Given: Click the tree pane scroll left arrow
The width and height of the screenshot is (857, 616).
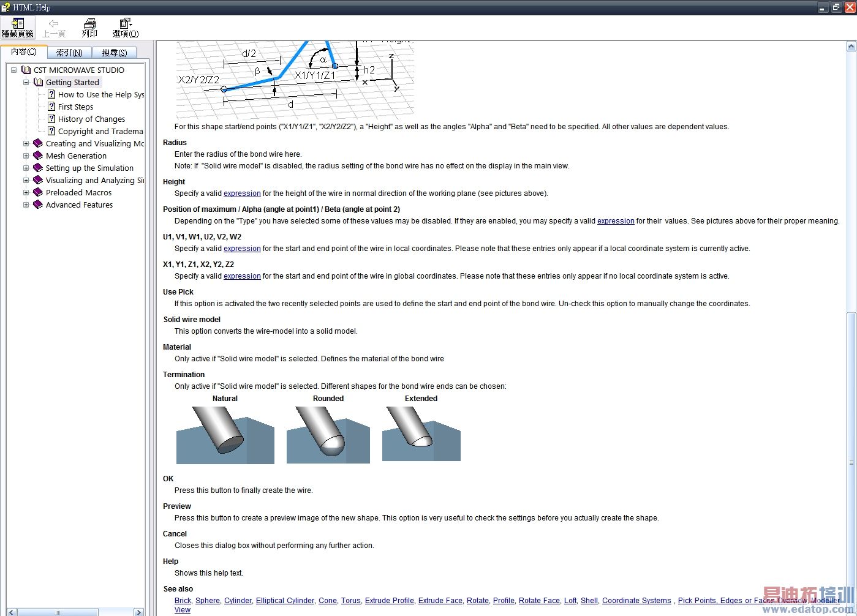Looking at the screenshot, I should [x=11, y=612].
